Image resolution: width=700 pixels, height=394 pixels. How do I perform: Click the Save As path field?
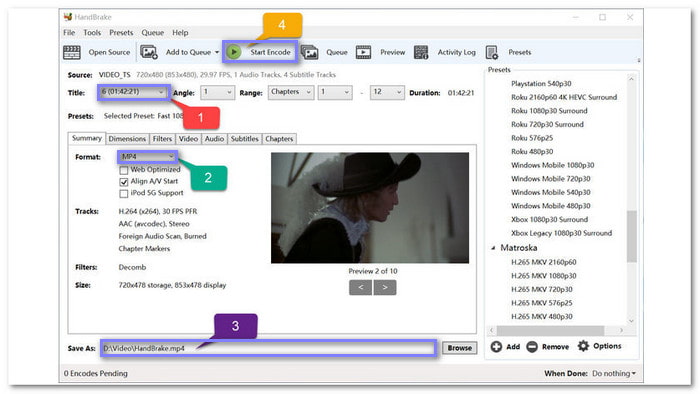point(268,348)
